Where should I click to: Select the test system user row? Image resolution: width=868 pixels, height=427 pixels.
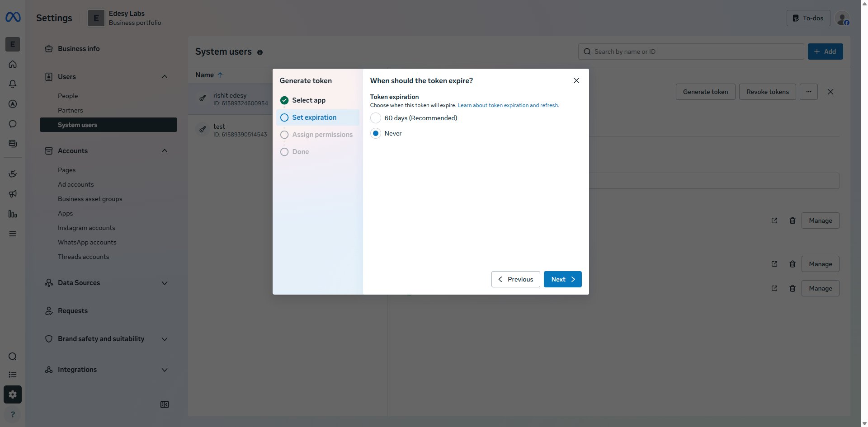[x=231, y=130]
